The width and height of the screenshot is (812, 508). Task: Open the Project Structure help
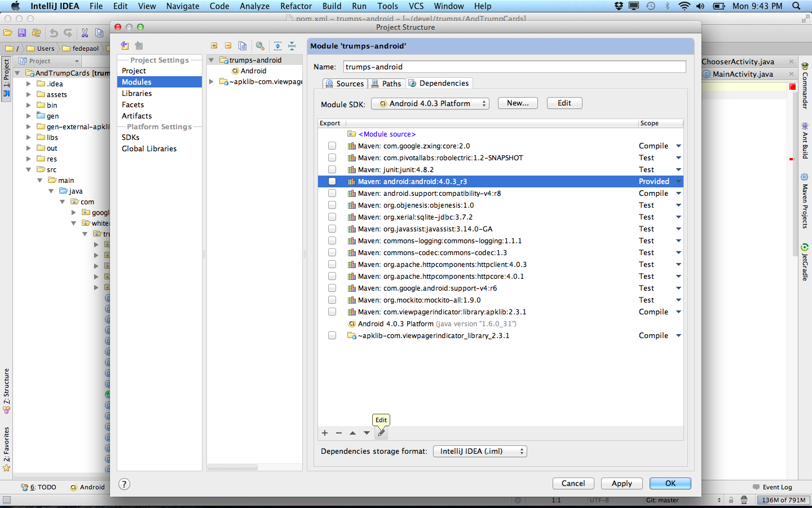point(125,484)
